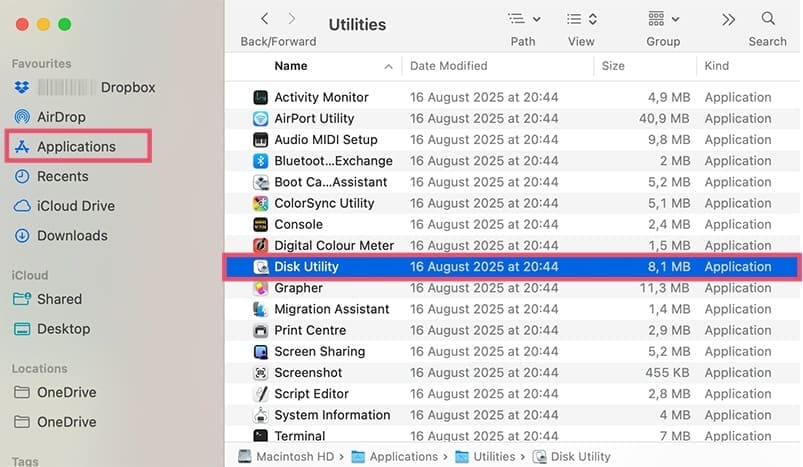
Task: Sort by Date Modified column header
Action: (449, 66)
